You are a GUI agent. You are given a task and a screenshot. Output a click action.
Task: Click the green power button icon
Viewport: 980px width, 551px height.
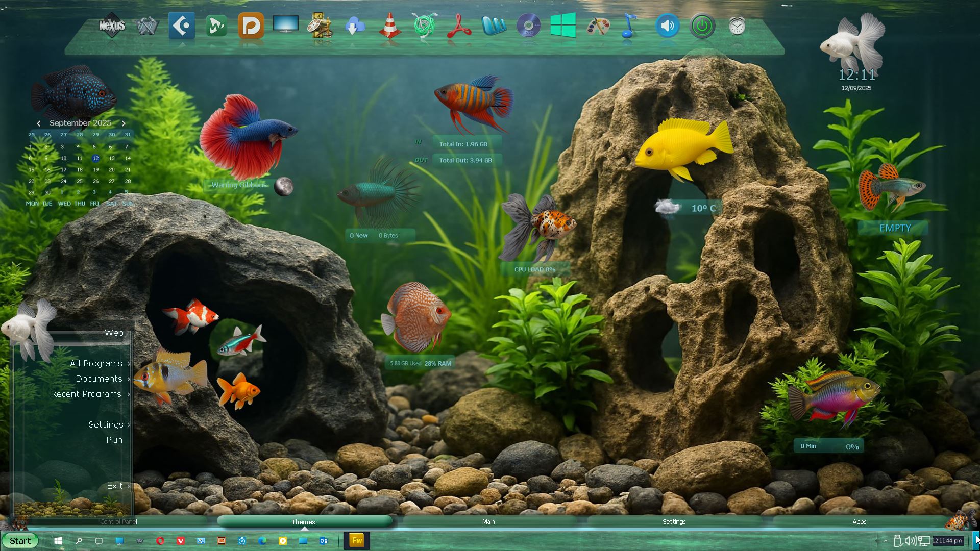702,26
